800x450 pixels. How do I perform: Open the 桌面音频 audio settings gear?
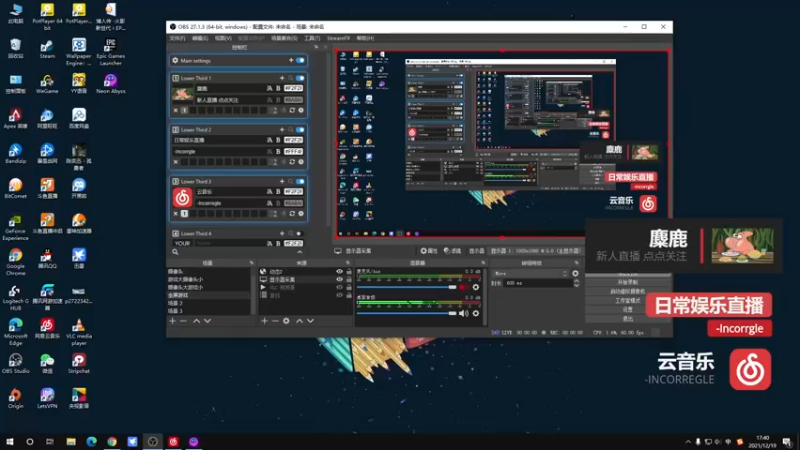(x=476, y=313)
